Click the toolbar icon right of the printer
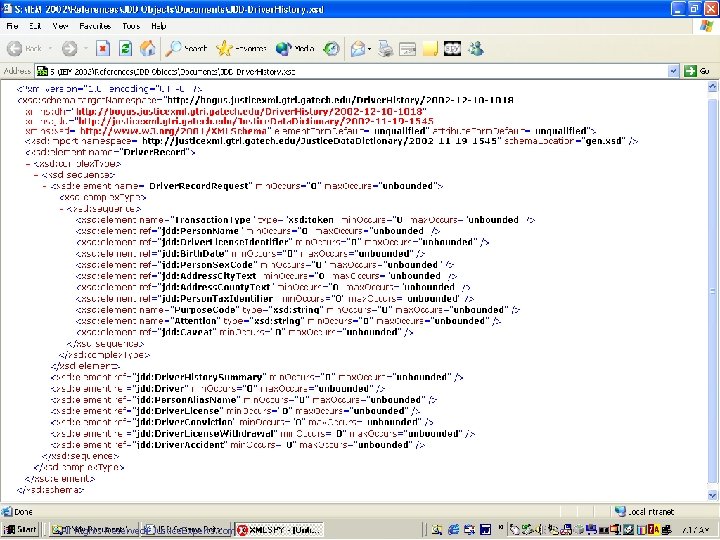Image resolution: width=720 pixels, height=540 pixels. click(407, 48)
